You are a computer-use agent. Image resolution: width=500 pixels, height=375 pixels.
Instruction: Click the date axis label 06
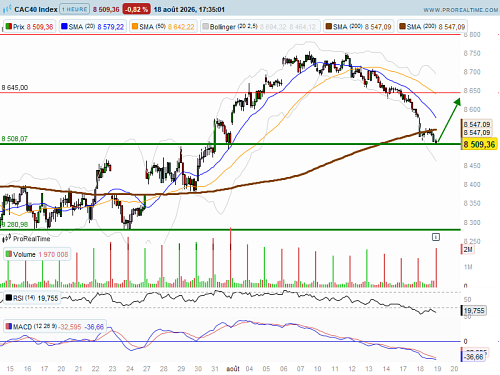(x=283, y=369)
